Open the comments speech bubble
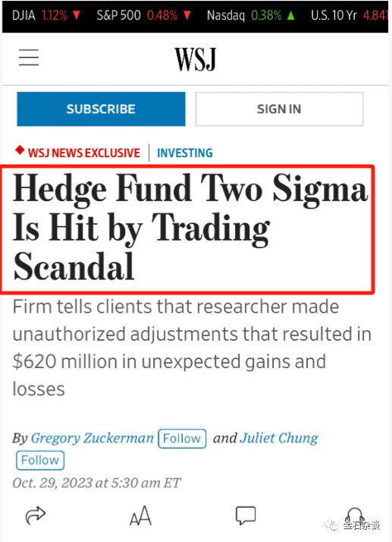The width and height of the screenshot is (392, 542). 246,515
